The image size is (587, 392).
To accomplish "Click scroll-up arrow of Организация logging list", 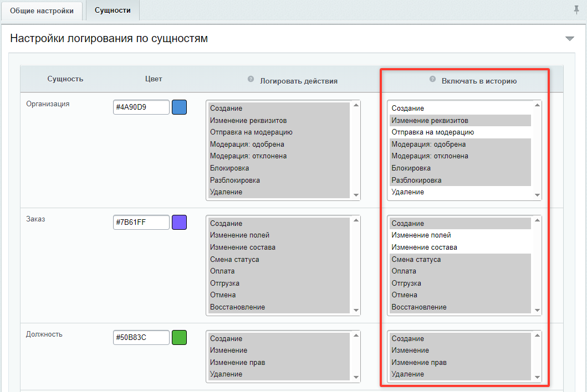I will [x=356, y=105].
